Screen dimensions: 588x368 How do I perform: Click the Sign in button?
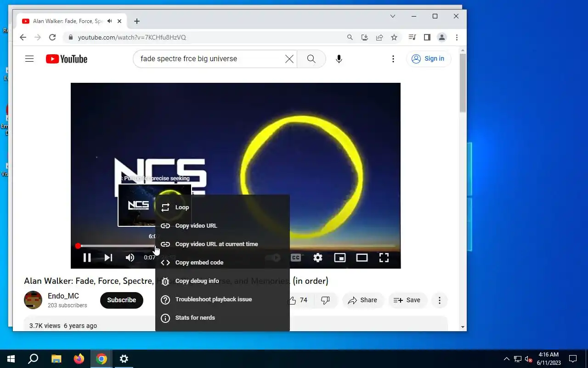[429, 59]
